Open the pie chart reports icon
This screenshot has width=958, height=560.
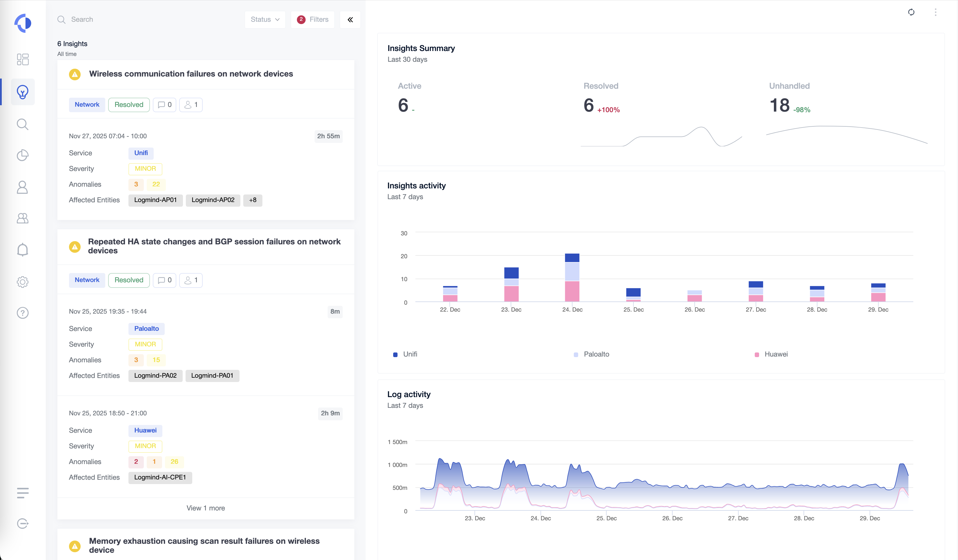point(23,155)
